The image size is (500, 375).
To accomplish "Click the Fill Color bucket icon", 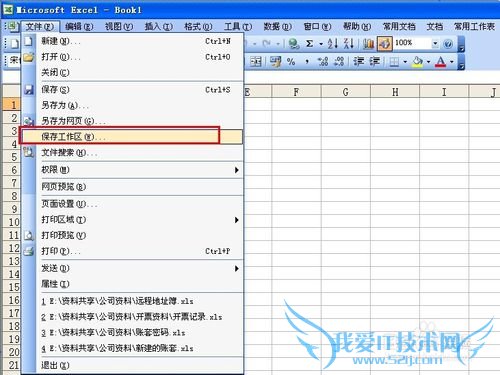I will coord(418,62).
